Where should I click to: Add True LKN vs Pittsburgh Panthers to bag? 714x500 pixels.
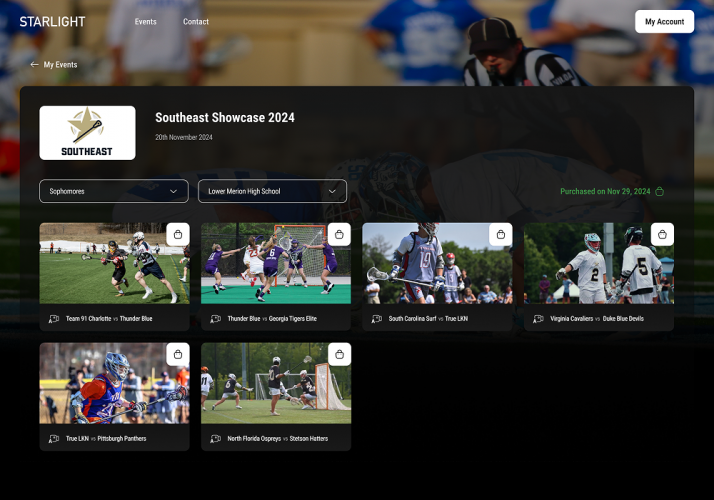point(178,354)
